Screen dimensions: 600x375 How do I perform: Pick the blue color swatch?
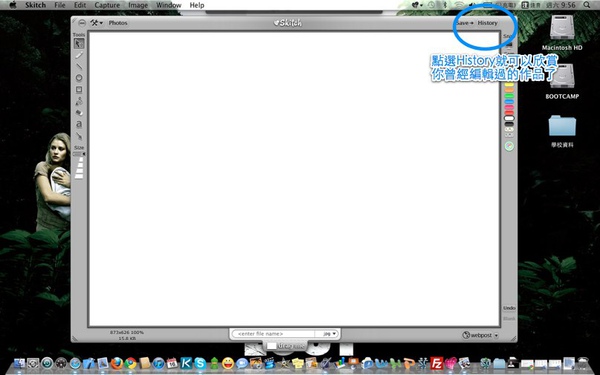(509, 102)
